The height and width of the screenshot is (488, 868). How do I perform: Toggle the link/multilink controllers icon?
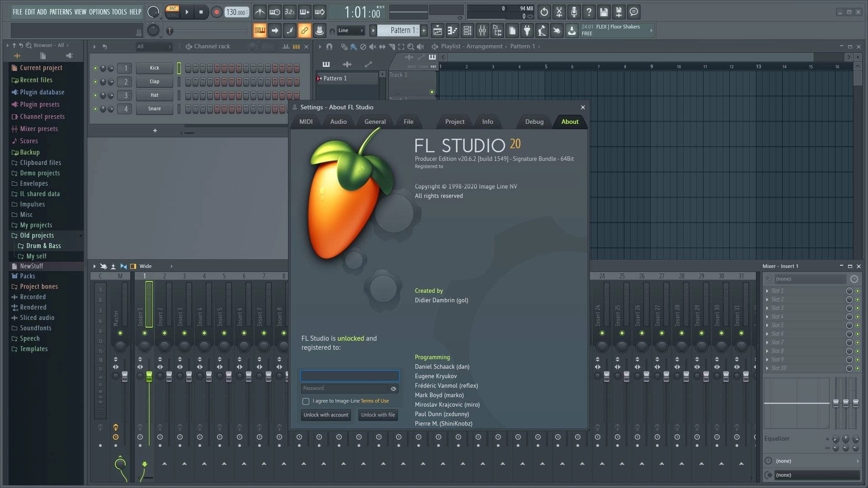(x=304, y=31)
